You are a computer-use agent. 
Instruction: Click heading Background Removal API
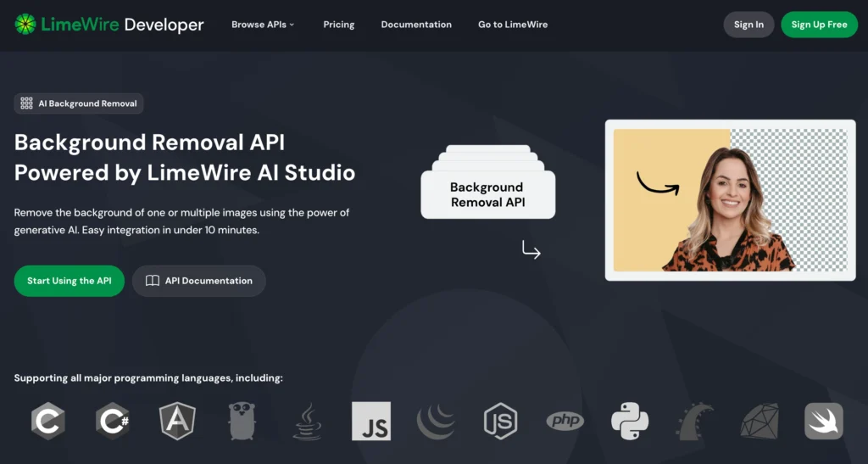pos(149,143)
